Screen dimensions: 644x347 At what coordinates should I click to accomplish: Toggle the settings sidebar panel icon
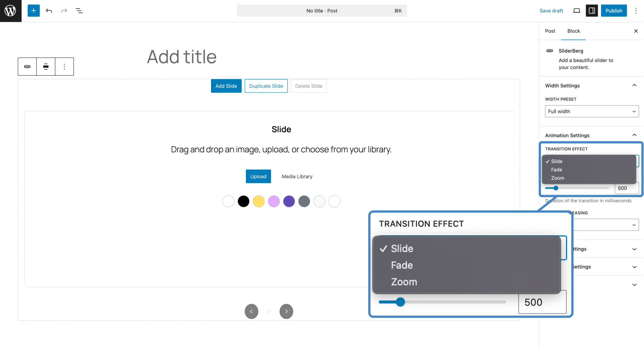click(592, 10)
